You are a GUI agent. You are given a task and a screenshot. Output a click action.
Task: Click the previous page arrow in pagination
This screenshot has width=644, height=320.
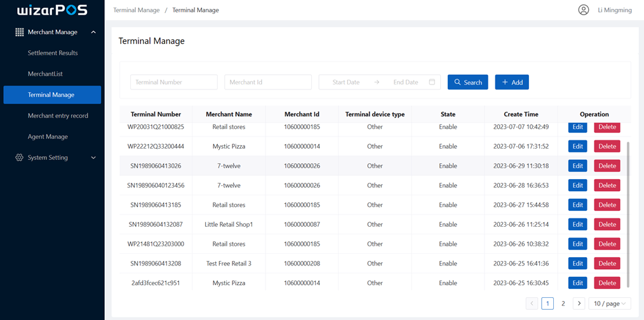(x=532, y=303)
